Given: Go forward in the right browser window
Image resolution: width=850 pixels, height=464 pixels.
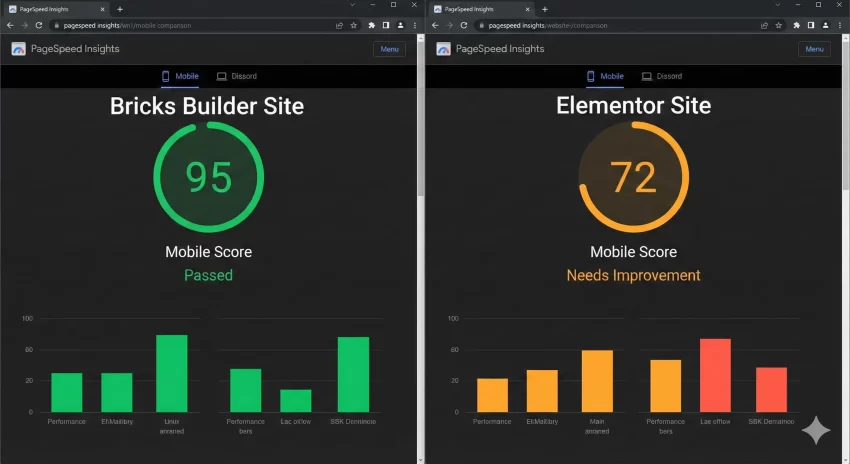Looking at the screenshot, I should coord(449,25).
